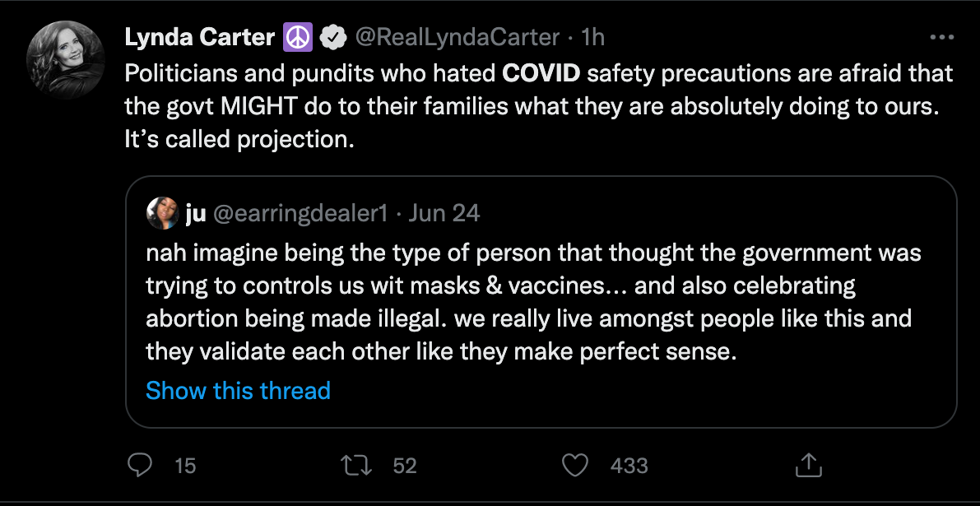Click the 1h timestamp of the tweet
Image resolution: width=980 pixels, height=506 pixels.
pyautogui.click(x=592, y=37)
